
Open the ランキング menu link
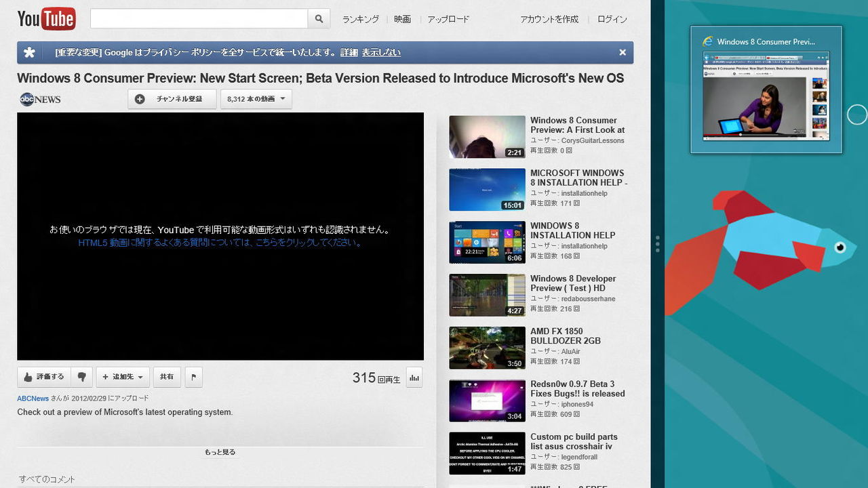[360, 19]
